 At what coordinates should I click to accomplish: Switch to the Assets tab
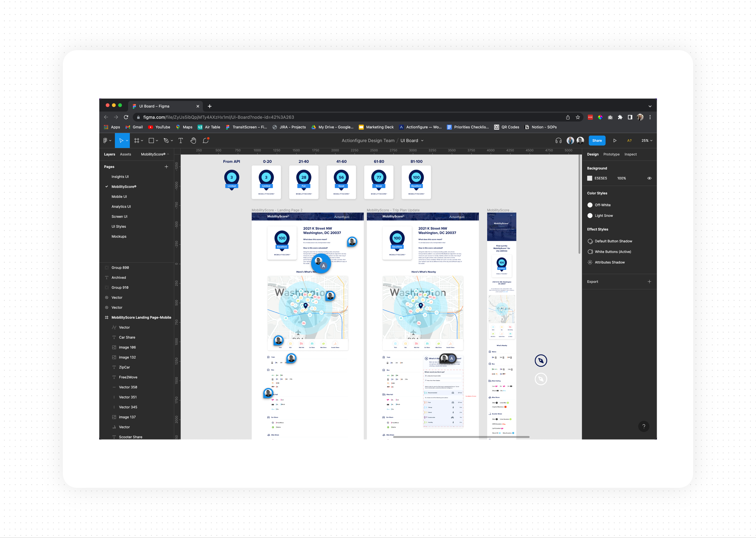coord(125,154)
